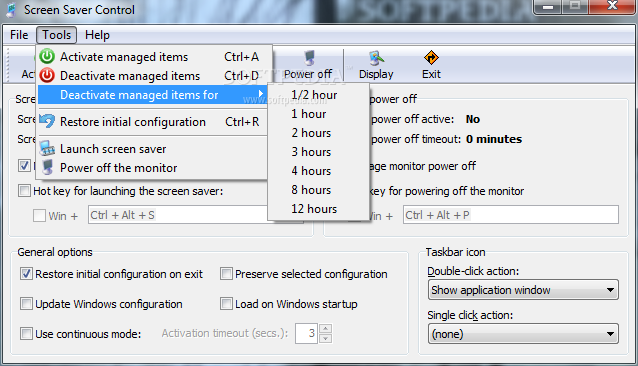Close the Screen Saver Control window
This screenshot has height=366, width=638.
[x=612, y=6]
